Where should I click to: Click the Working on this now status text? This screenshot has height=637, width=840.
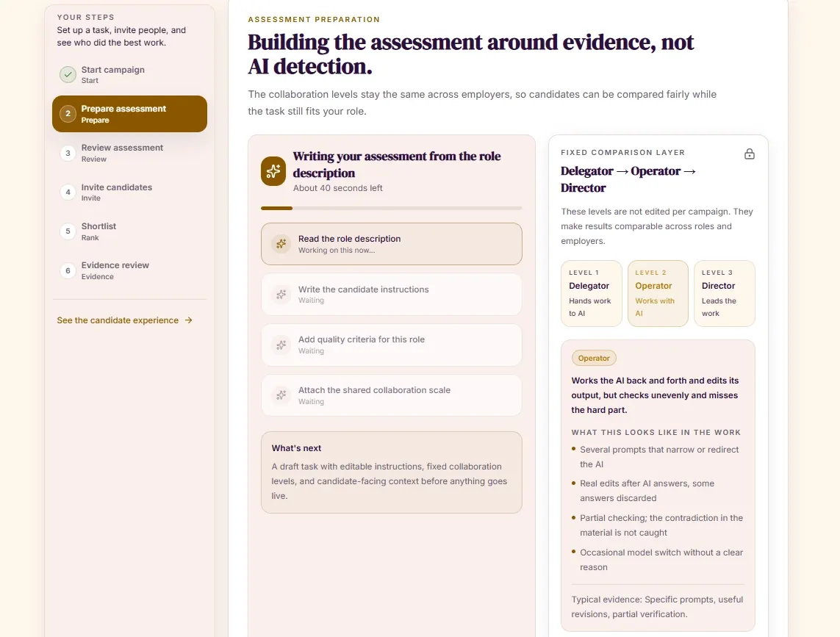[x=337, y=251]
